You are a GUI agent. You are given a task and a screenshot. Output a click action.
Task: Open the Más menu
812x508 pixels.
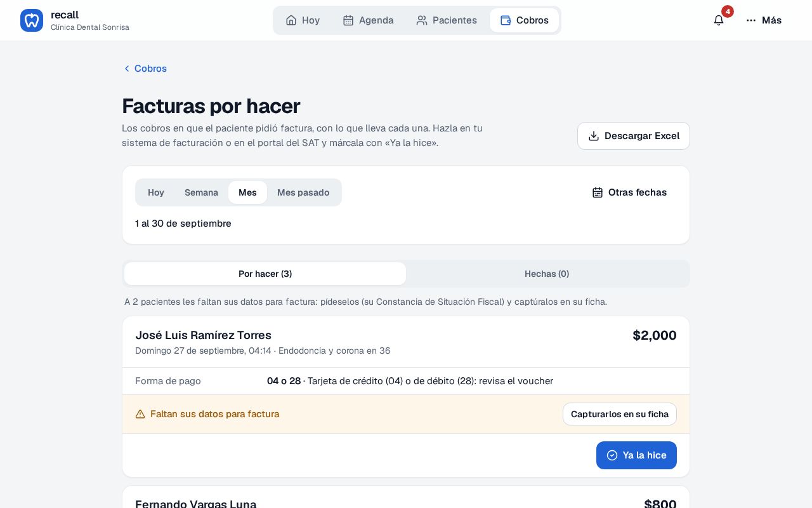pyautogui.click(x=764, y=20)
